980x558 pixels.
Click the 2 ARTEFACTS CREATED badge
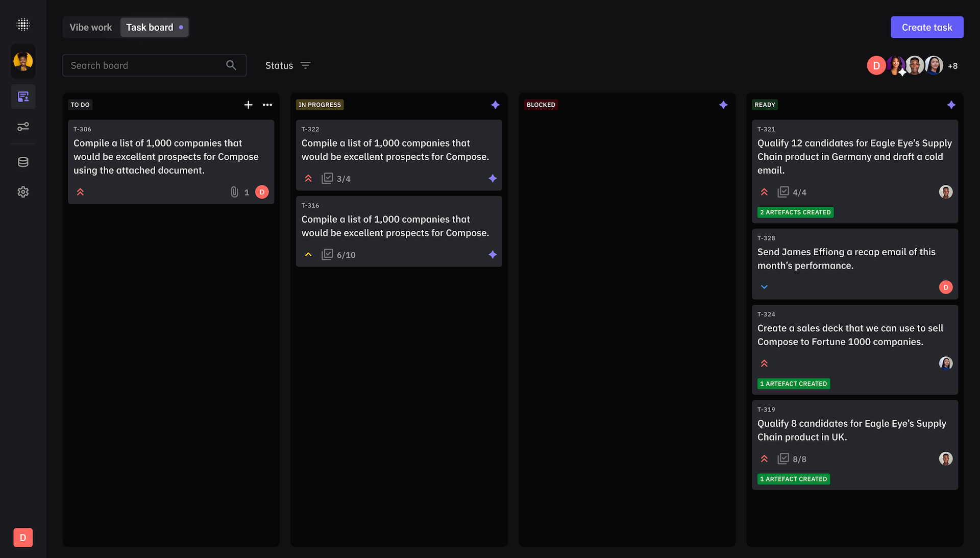795,212
